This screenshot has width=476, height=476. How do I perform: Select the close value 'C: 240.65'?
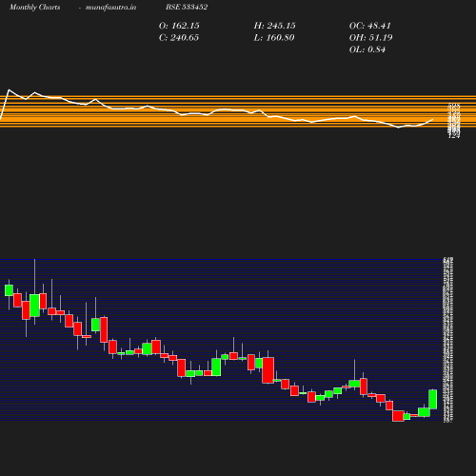click(x=179, y=38)
